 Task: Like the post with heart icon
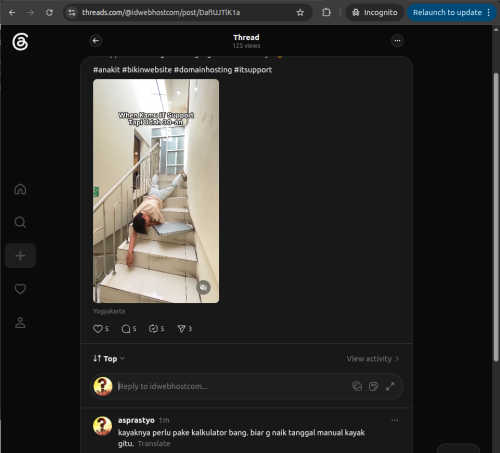[x=98, y=329]
